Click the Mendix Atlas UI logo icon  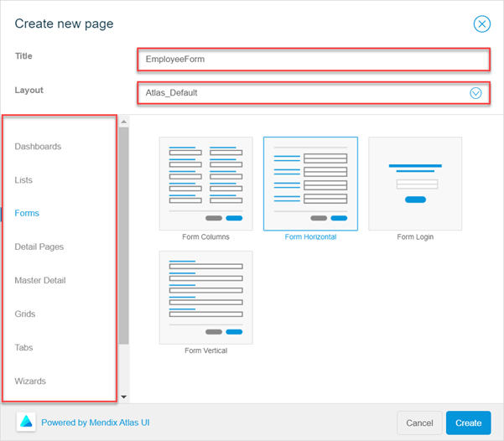click(26, 423)
